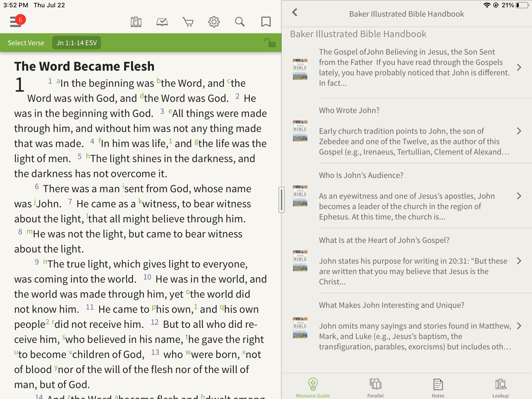Tap the battery status indicator
This screenshot has height=399, width=532.
coord(522,5)
